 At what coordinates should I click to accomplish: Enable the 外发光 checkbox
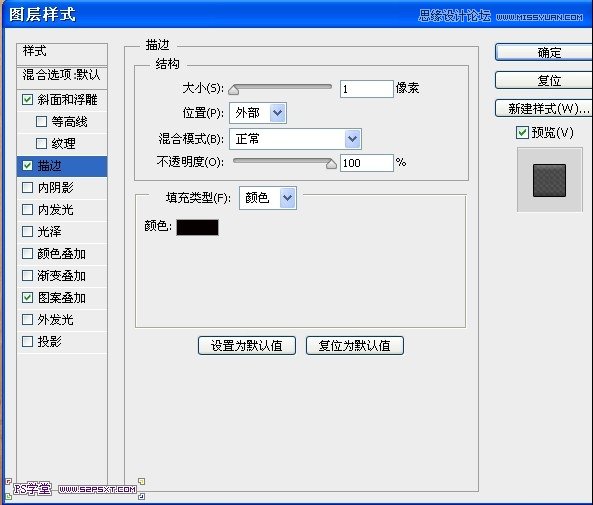click(x=27, y=320)
